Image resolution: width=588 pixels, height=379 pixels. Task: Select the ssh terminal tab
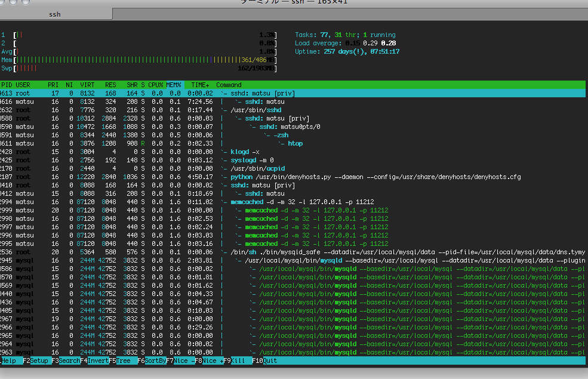click(x=55, y=14)
